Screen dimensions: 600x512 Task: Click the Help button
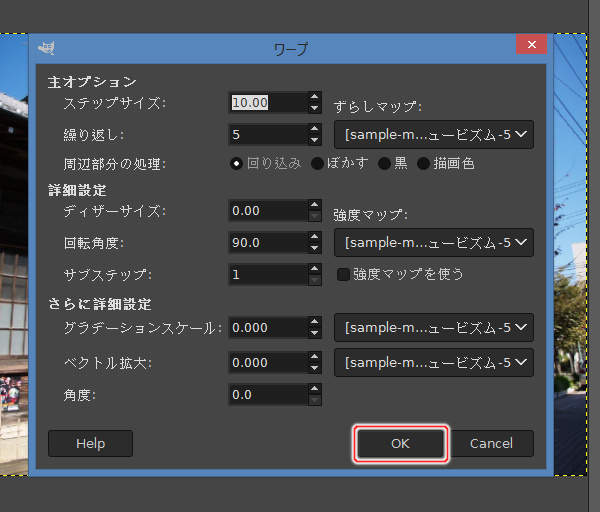click(90, 444)
